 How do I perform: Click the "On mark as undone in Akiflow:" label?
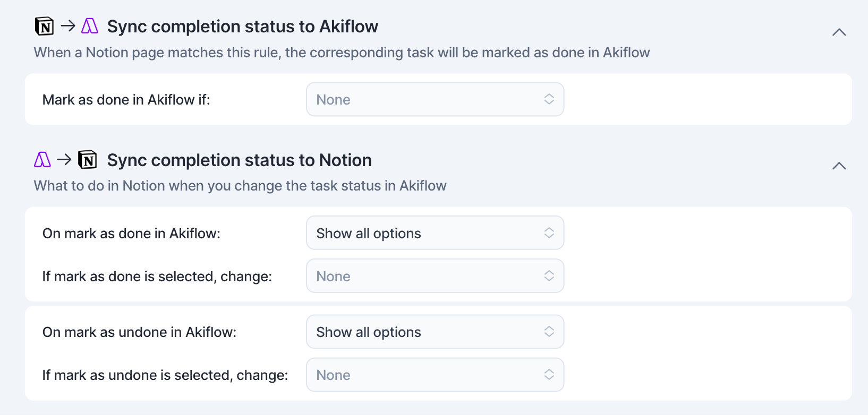139,332
